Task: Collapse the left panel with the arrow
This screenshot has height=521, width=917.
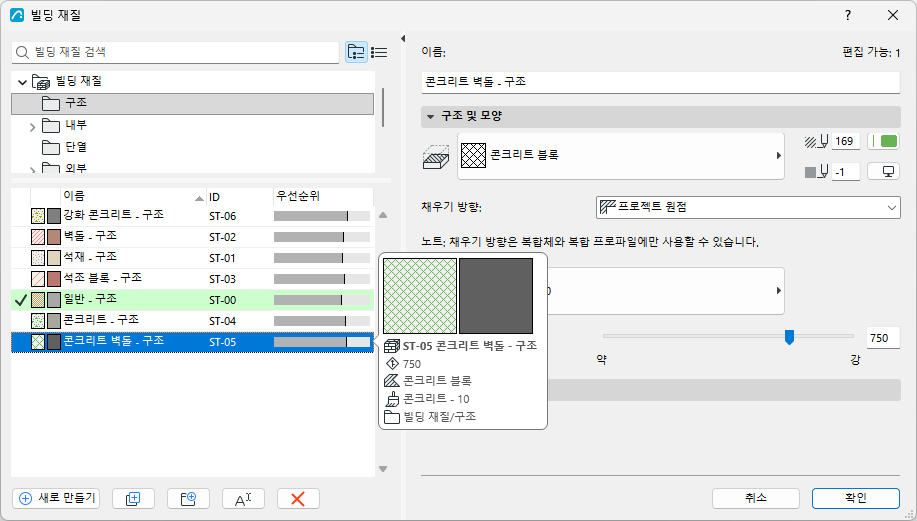Action: [403, 39]
